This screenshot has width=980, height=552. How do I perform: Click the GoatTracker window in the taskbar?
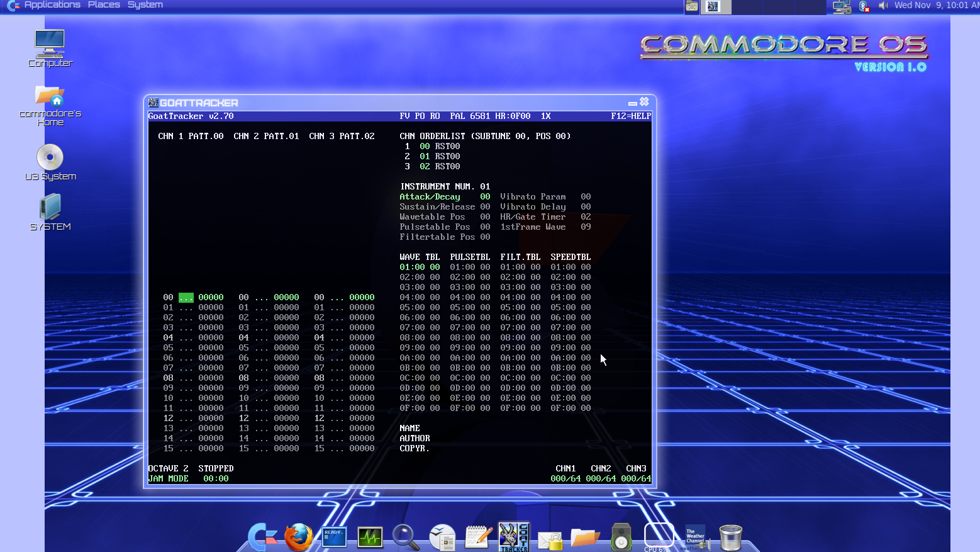(716, 7)
